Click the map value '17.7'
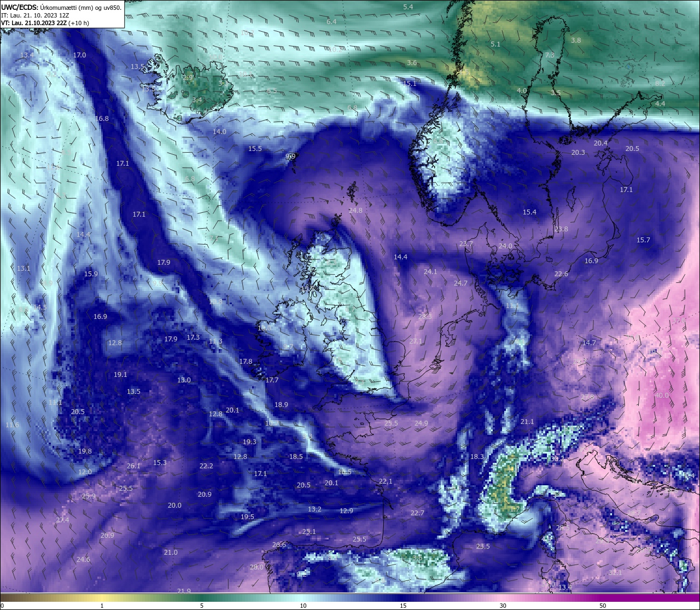This screenshot has height=610, width=700. click(x=272, y=380)
